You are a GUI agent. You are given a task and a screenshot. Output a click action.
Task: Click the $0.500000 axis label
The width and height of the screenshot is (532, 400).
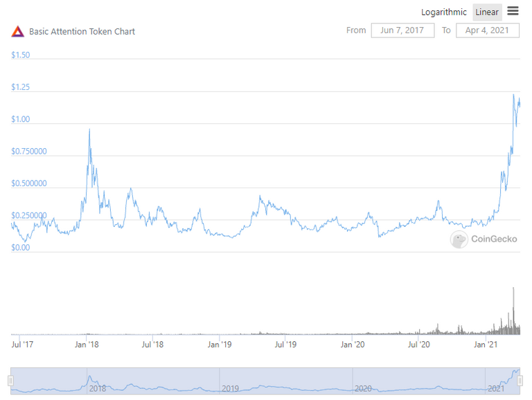[29, 183]
